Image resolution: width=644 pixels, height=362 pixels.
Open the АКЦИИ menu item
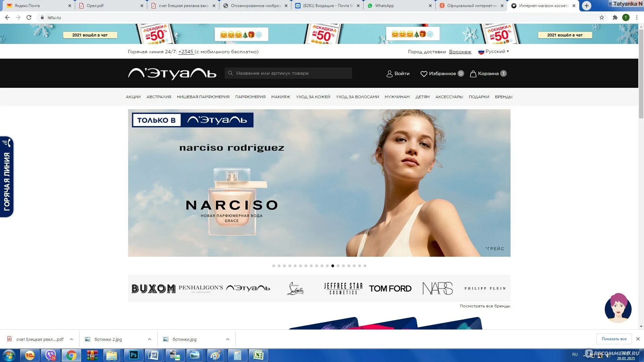(x=133, y=97)
